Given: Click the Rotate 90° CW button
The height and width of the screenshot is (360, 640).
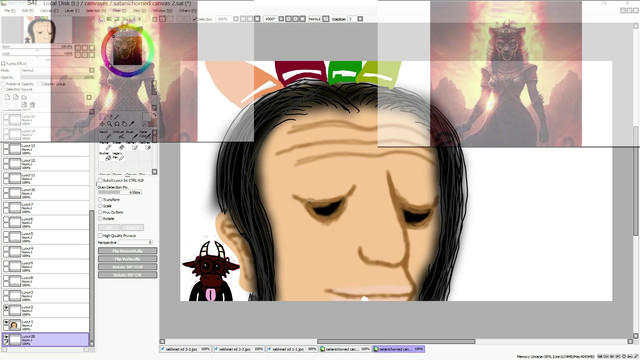Looking at the screenshot, I should pos(128,275).
